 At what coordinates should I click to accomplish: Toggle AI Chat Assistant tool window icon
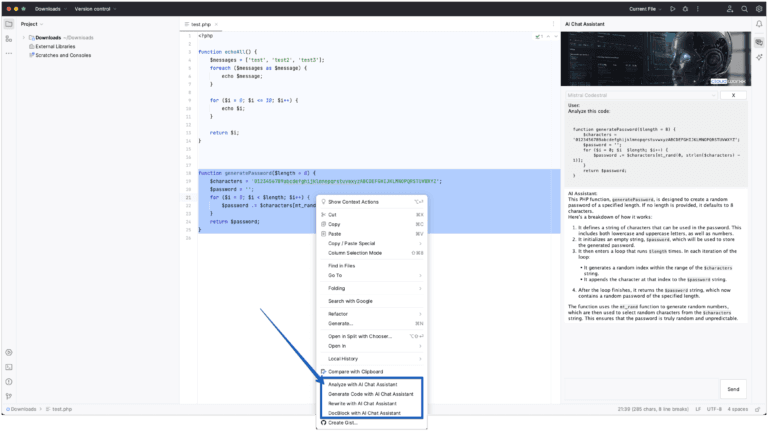(x=759, y=43)
